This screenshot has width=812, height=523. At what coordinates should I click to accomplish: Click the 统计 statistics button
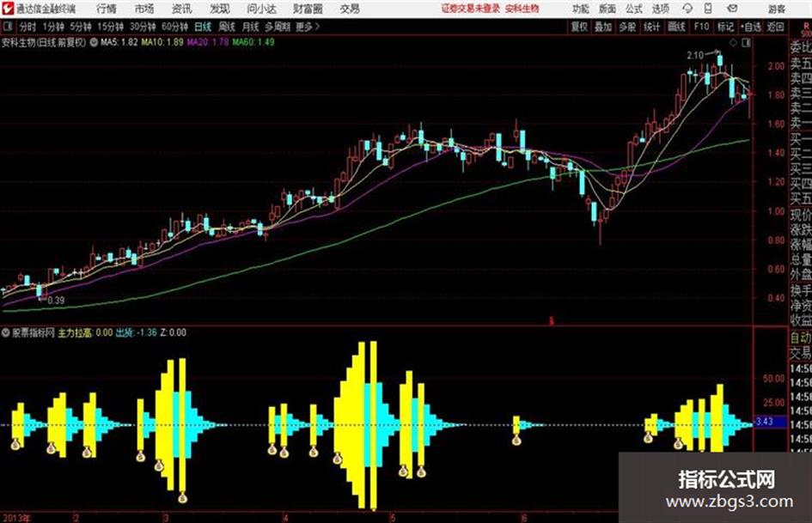tap(651, 27)
